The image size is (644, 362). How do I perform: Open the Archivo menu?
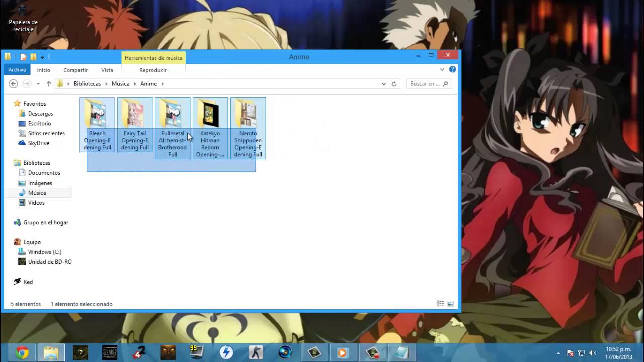[17, 70]
